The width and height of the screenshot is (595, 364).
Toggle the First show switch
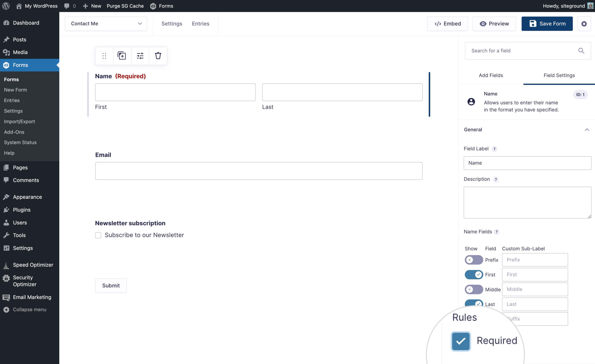(473, 274)
